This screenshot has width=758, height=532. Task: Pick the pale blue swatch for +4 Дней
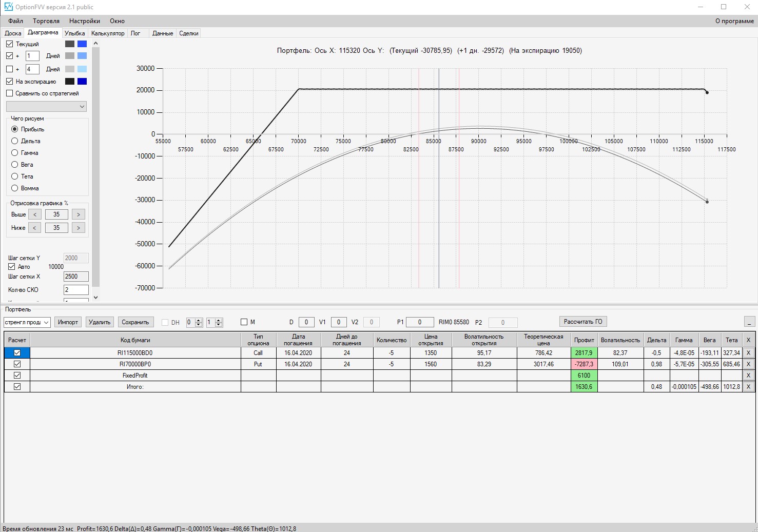point(82,69)
